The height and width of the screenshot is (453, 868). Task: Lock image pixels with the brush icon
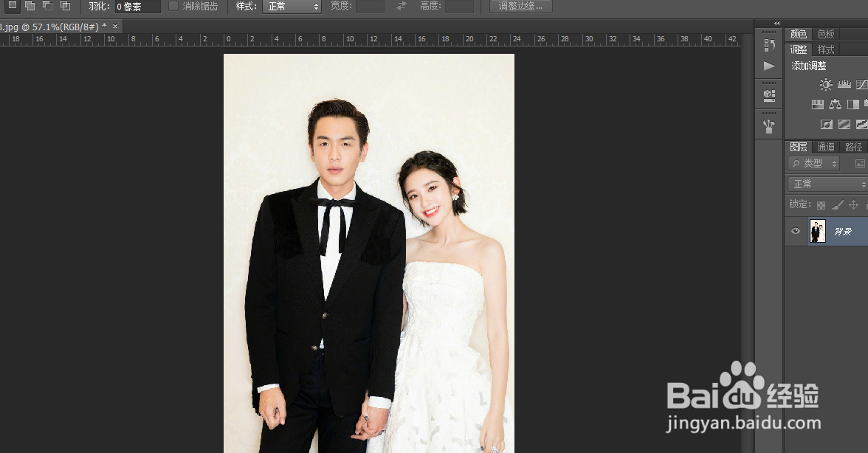[838, 205]
